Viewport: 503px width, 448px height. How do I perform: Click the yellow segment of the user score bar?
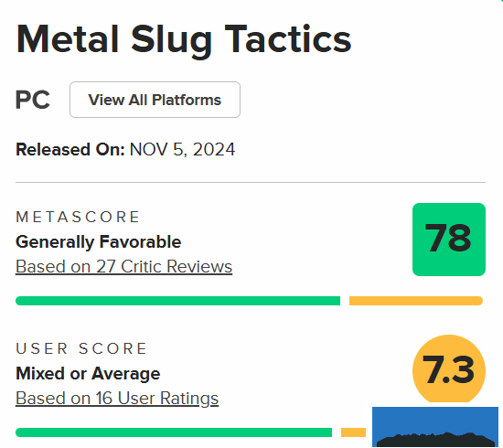click(x=353, y=432)
